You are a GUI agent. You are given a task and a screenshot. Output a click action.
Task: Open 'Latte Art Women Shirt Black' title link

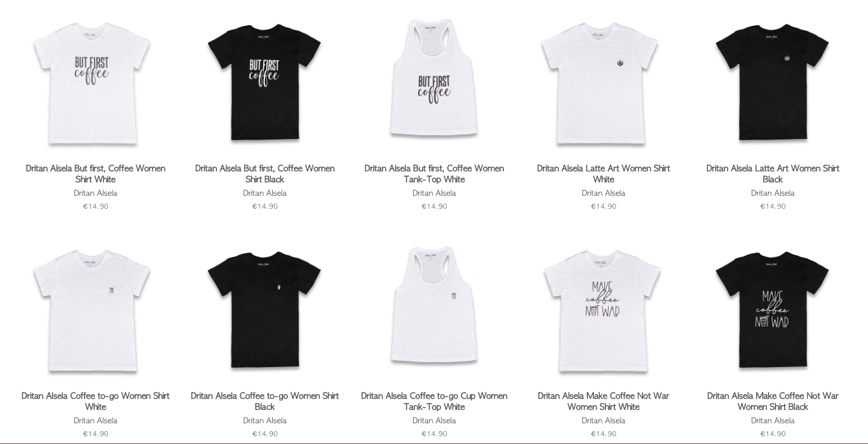(x=773, y=174)
